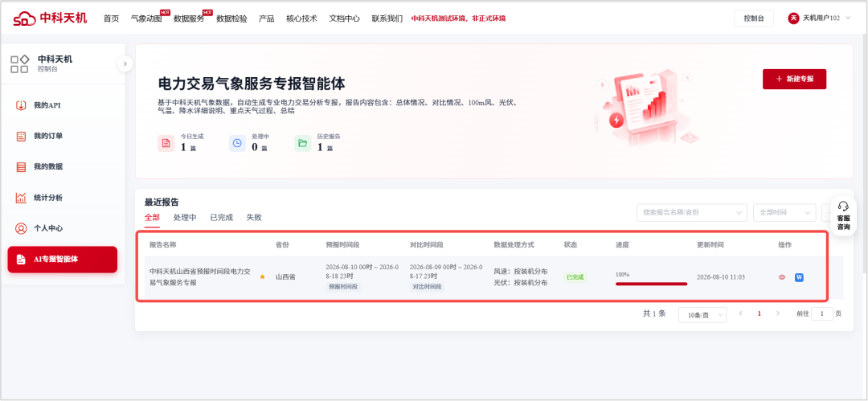Go to the previous page arrow

point(741,313)
